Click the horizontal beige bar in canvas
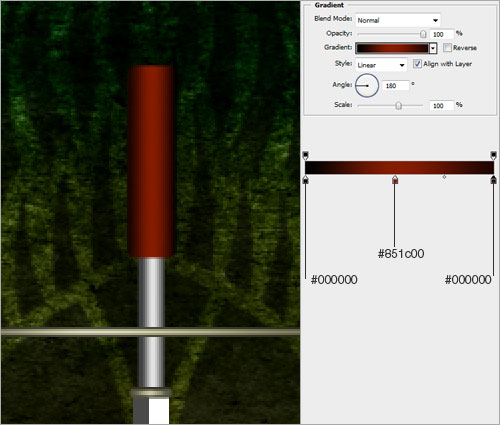Screen dimensions: 500x425 (x=151, y=332)
